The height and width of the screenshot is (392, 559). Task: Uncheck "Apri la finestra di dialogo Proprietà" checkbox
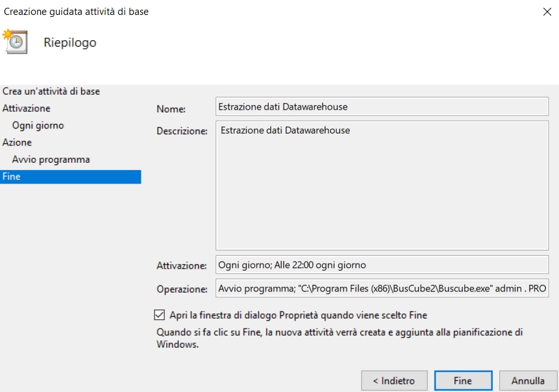point(160,315)
